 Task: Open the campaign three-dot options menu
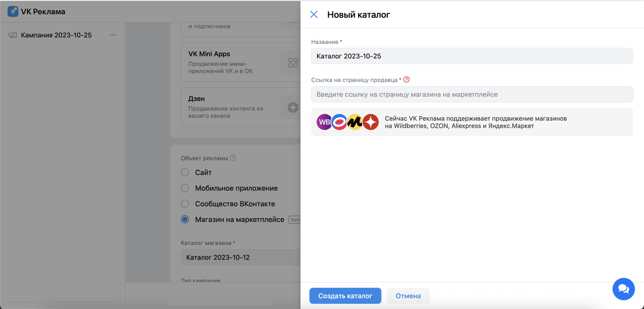(113, 35)
